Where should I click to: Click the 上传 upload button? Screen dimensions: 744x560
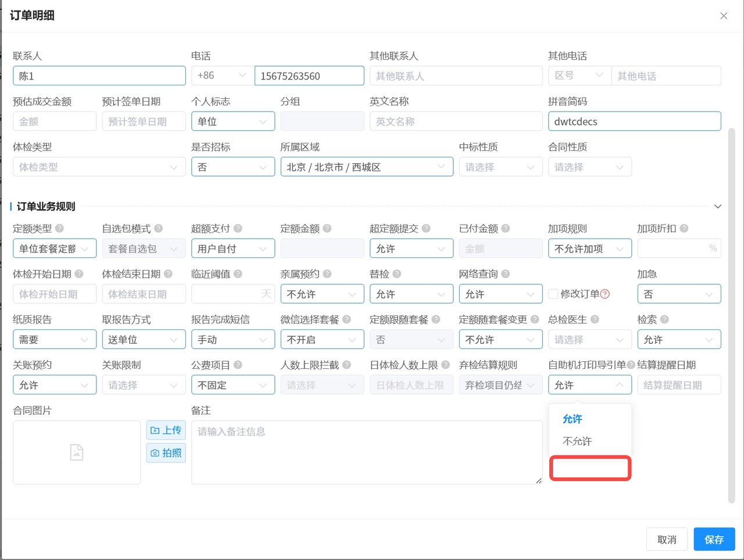pyautogui.click(x=166, y=430)
